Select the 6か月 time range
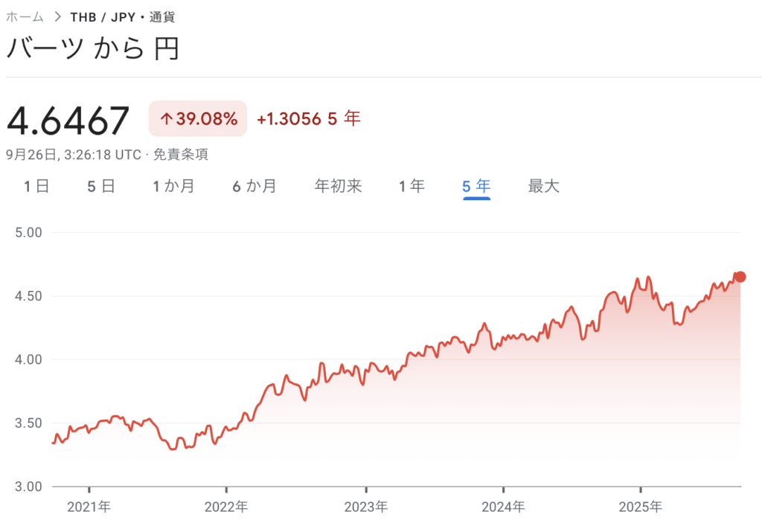The image size is (762, 532). pyautogui.click(x=255, y=187)
